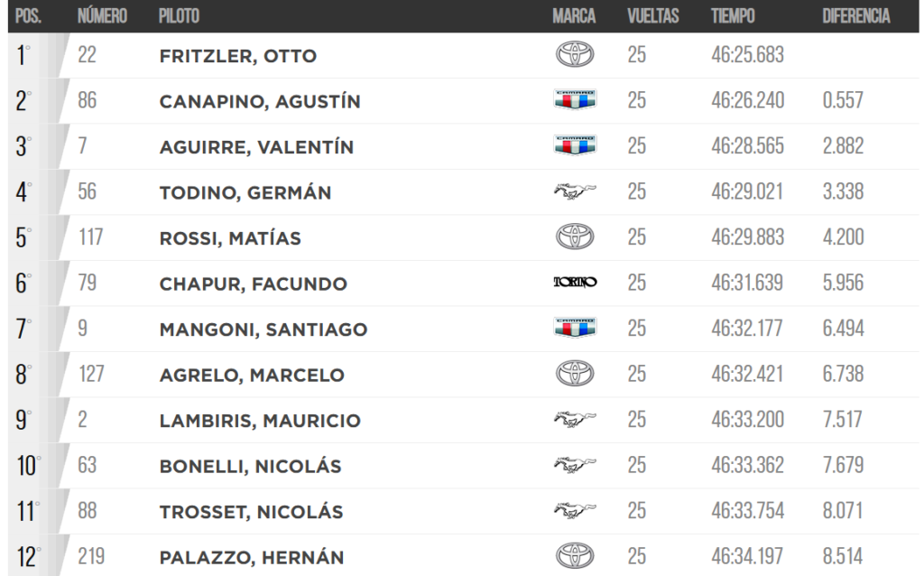The height and width of the screenshot is (576, 924).
Task: Click Mustang logo in Lambiris, Mauricio row
Action: (575, 420)
